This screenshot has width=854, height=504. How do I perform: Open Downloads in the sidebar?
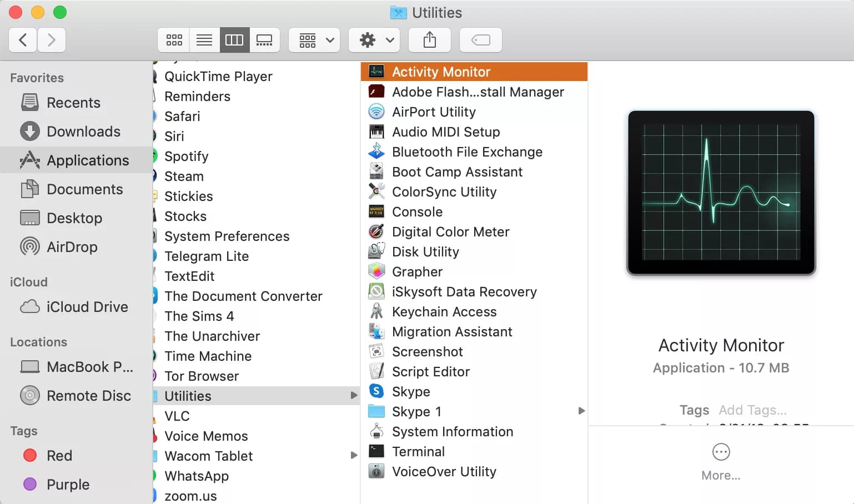tap(83, 132)
